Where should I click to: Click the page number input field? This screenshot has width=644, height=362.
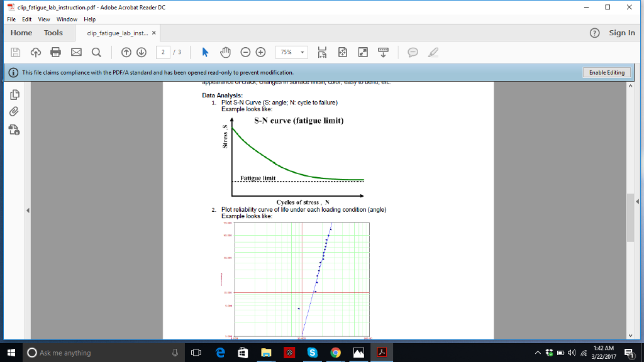point(164,52)
